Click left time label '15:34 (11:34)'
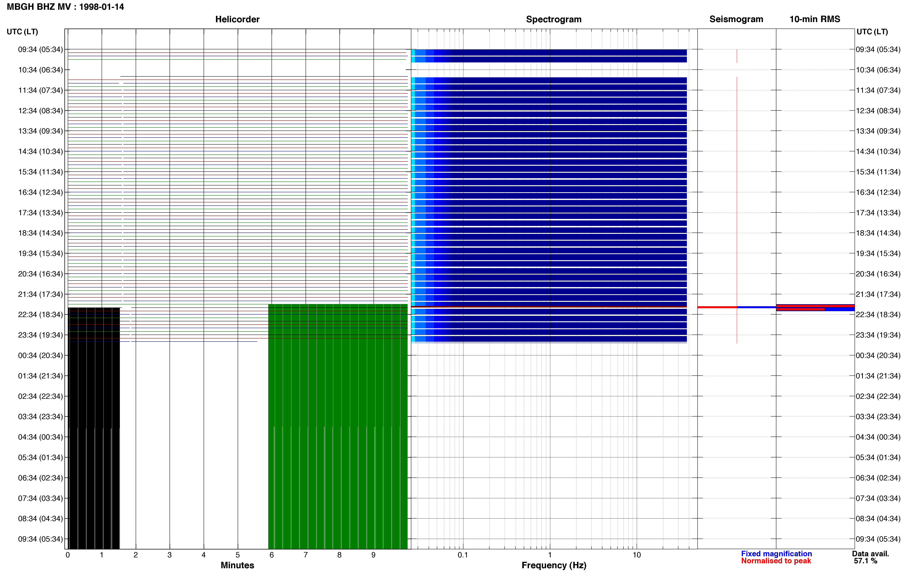 (x=41, y=172)
